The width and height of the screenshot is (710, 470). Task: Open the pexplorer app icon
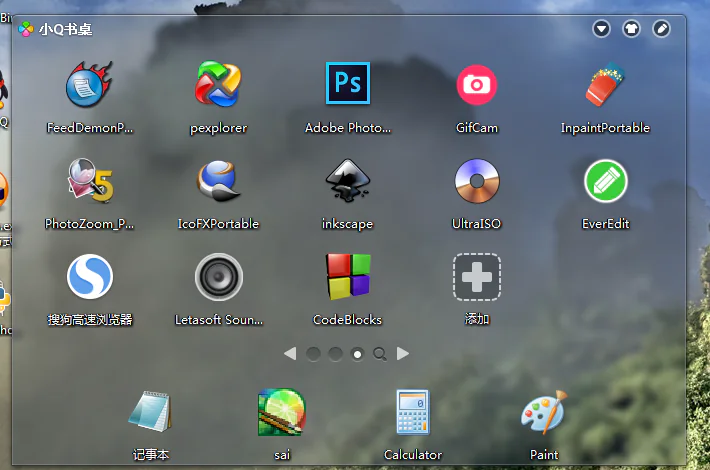(x=219, y=85)
